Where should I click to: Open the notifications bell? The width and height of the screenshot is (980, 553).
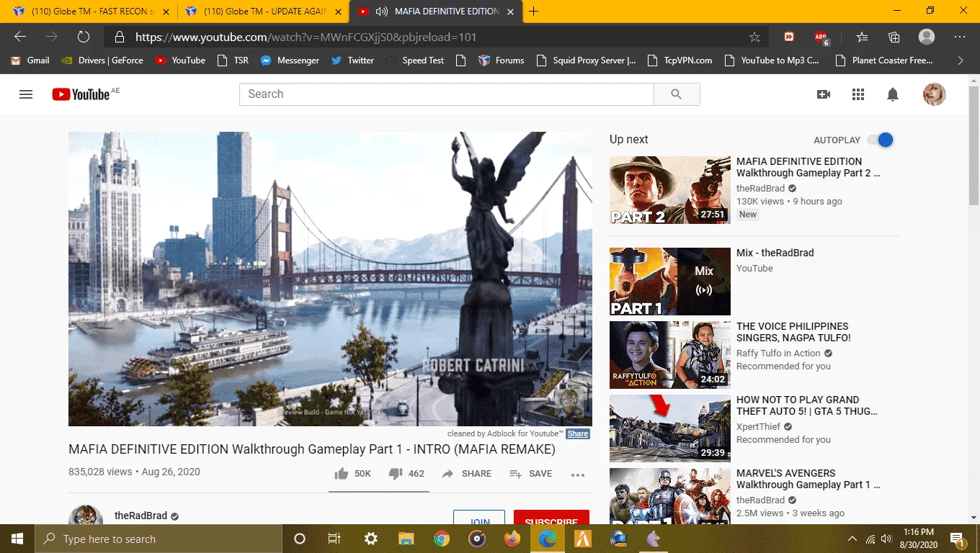(x=893, y=94)
